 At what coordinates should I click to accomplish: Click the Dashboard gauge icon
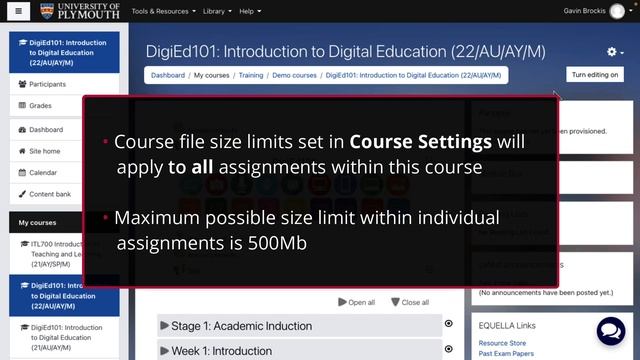click(22, 129)
